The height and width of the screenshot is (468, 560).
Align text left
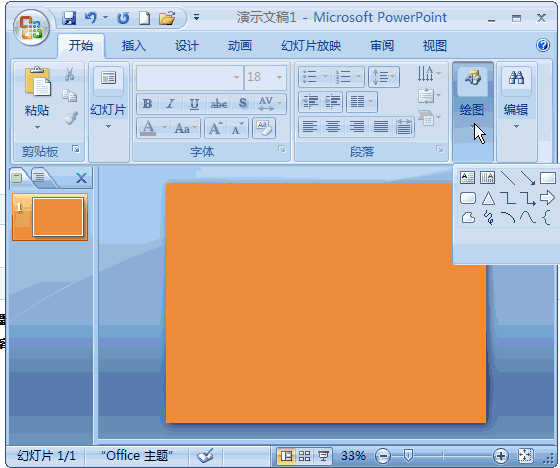[x=310, y=126]
